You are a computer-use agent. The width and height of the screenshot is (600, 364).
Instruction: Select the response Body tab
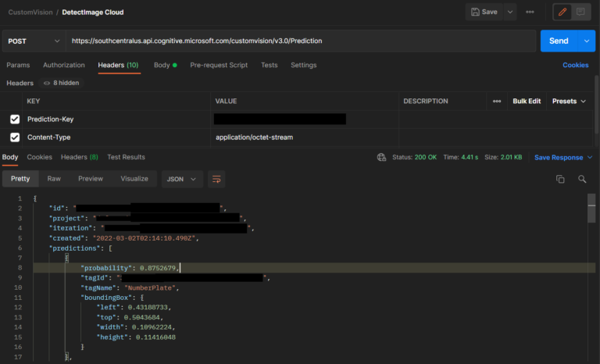click(x=10, y=157)
